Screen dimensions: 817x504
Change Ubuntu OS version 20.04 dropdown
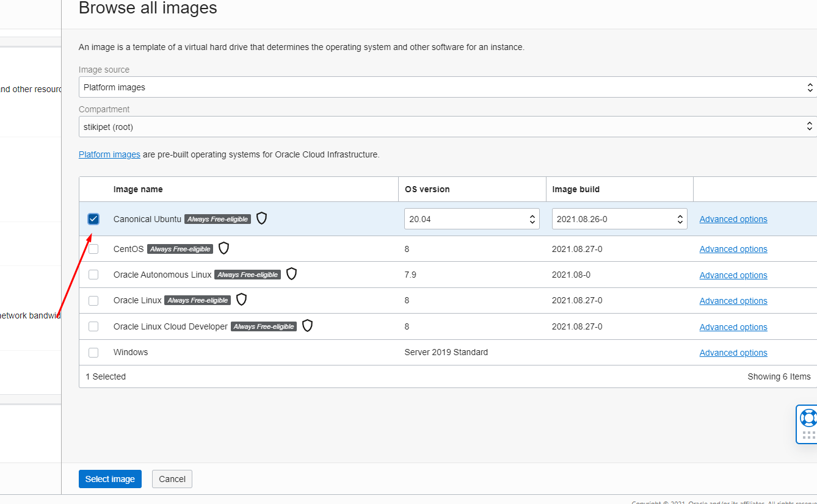[471, 219]
